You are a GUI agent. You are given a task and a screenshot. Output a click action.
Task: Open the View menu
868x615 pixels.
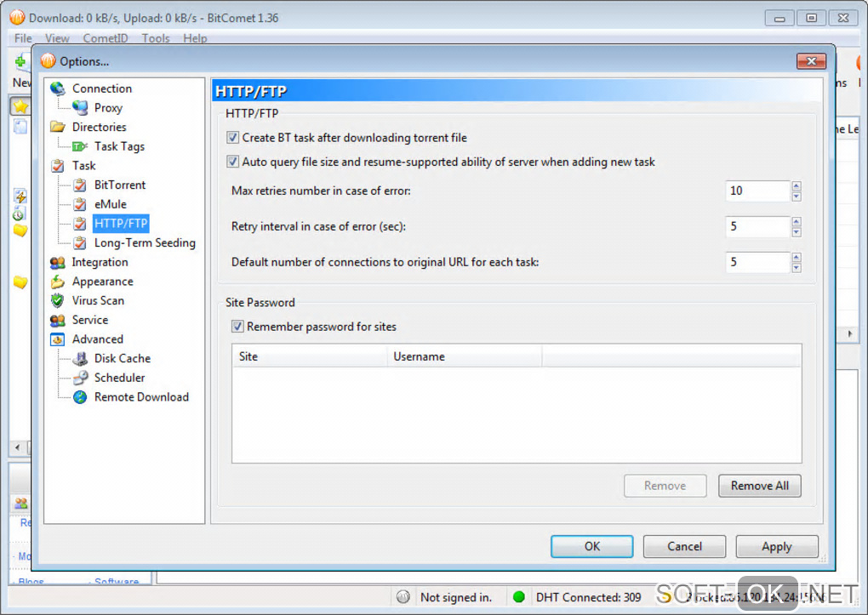tap(57, 38)
